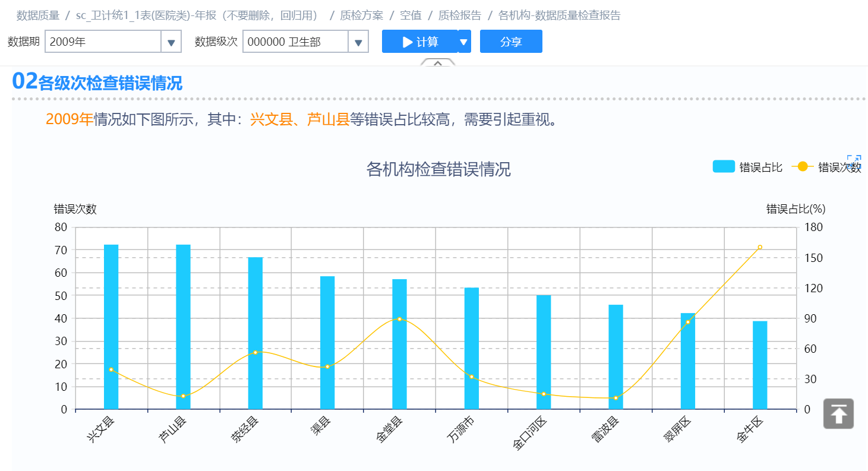868x471 pixels.
Task: Click the orange 兴文县、芦山县 highlighted text
Action: click(x=300, y=120)
